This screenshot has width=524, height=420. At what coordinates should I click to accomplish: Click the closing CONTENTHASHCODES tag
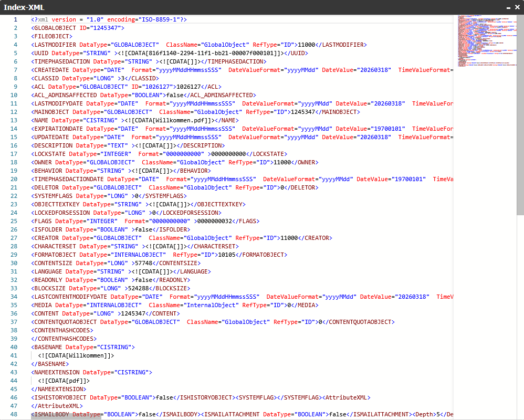pyautogui.click(x=64, y=339)
